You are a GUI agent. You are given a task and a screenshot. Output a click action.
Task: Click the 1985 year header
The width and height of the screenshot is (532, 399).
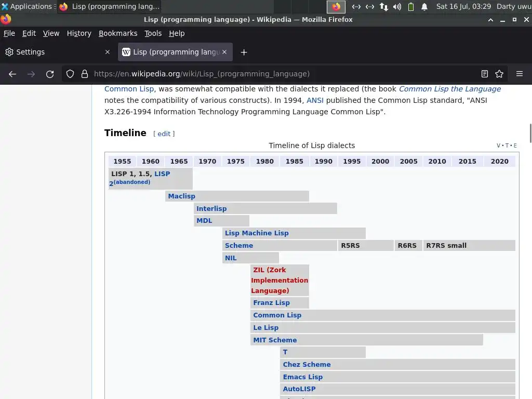tap(294, 162)
